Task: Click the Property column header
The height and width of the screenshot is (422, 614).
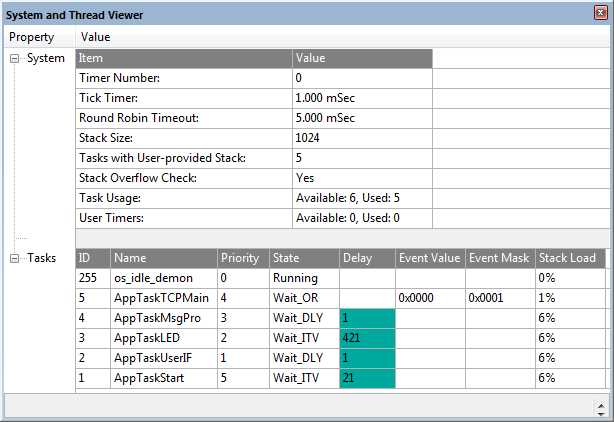Action: (x=32, y=37)
